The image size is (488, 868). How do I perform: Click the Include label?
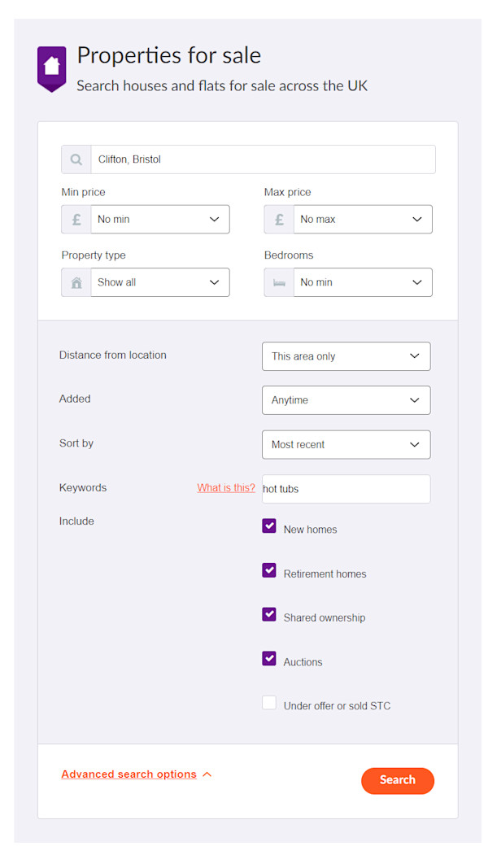tap(76, 521)
